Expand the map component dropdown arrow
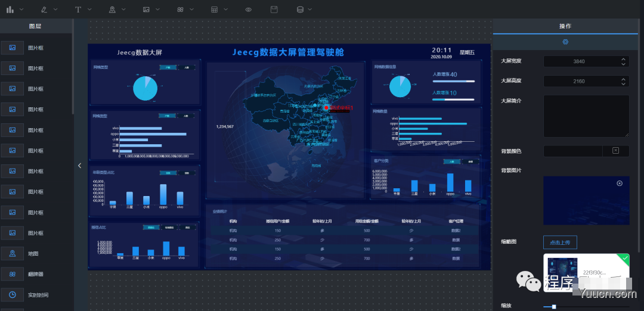 tap(123, 9)
